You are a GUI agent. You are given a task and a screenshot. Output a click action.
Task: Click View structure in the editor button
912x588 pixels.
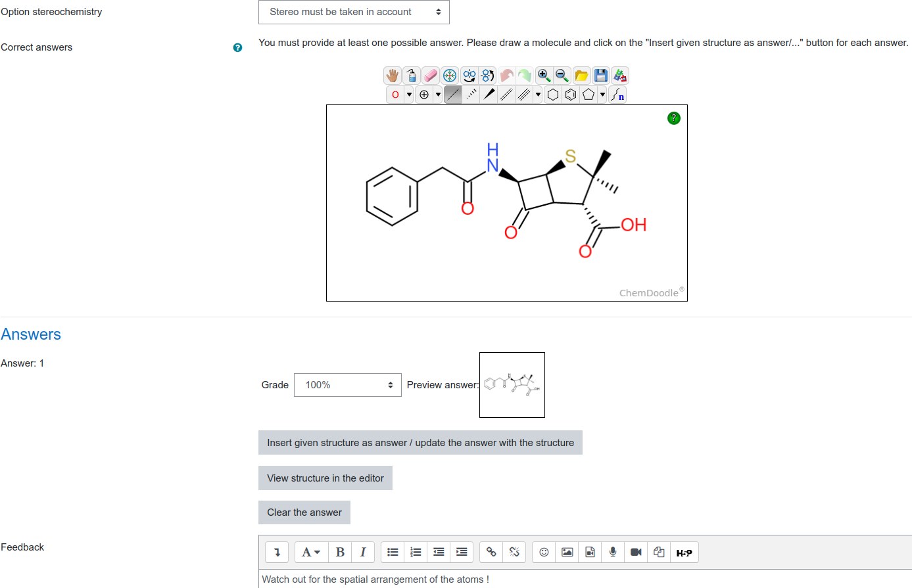coord(325,478)
